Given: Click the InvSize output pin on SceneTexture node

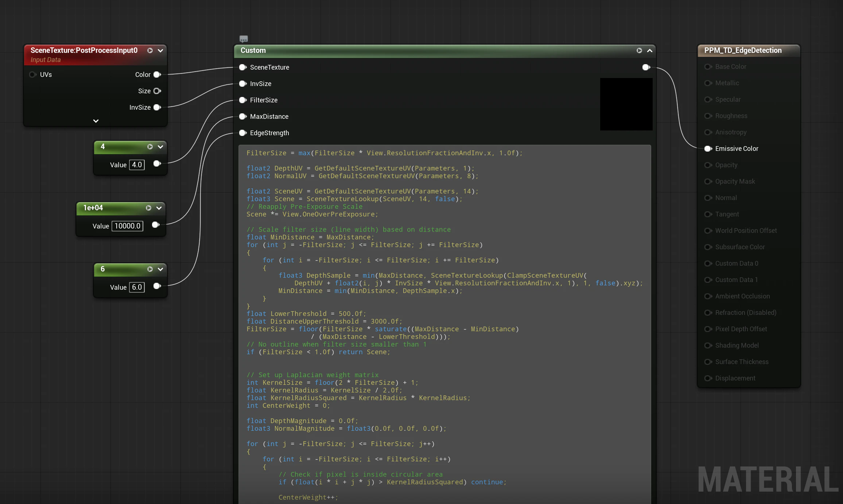Looking at the screenshot, I should 158,107.
